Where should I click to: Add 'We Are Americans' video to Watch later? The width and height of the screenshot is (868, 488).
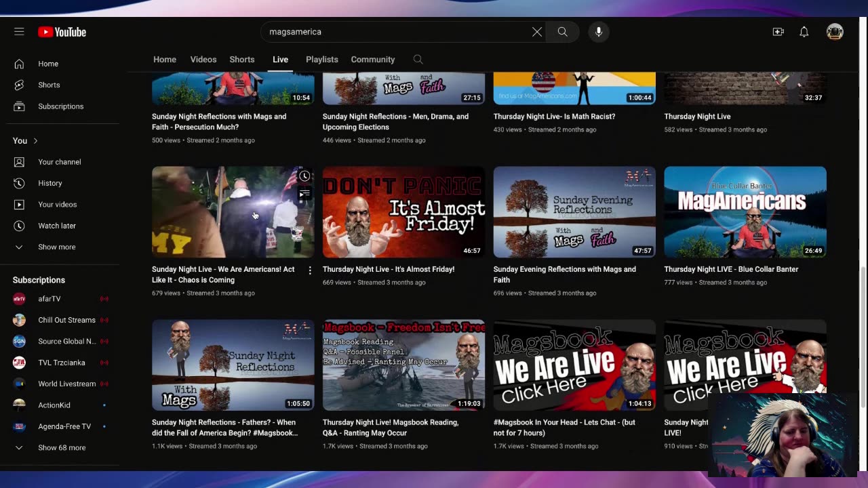[x=304, y=176]
